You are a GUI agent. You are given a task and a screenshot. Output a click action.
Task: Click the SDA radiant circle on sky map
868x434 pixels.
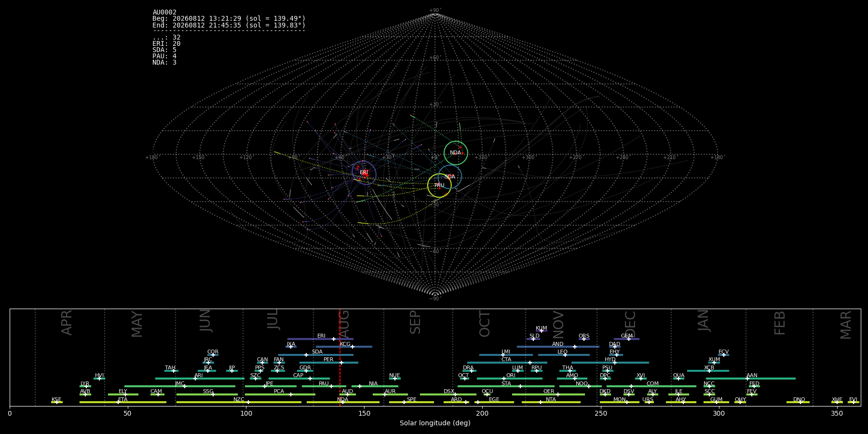pyautogui.click(x=450, y=176)
